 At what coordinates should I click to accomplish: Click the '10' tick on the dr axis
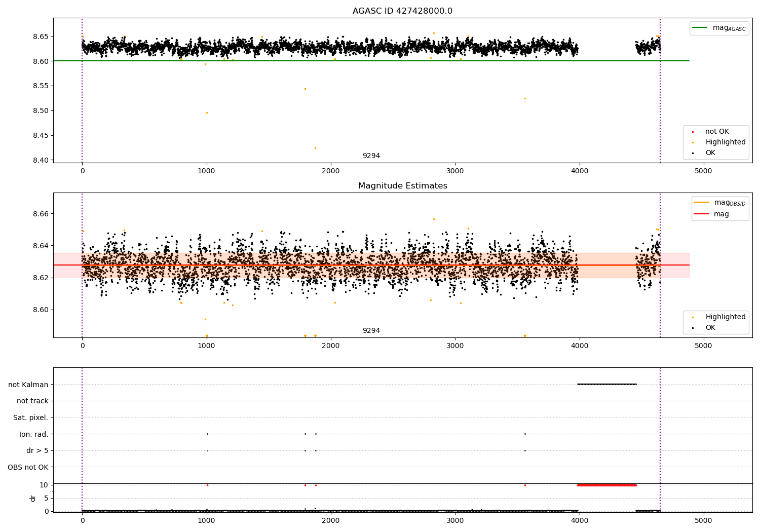pos(44,485)
